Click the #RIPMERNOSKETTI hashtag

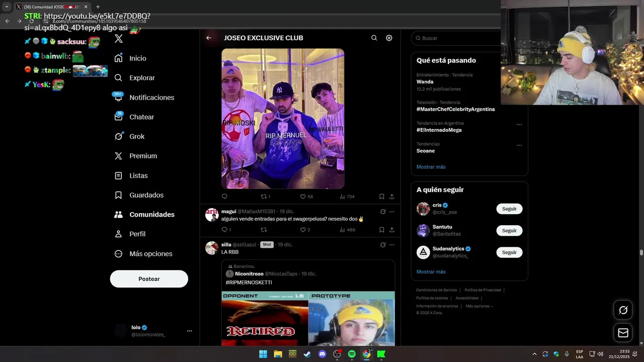[x=249, y=283]
